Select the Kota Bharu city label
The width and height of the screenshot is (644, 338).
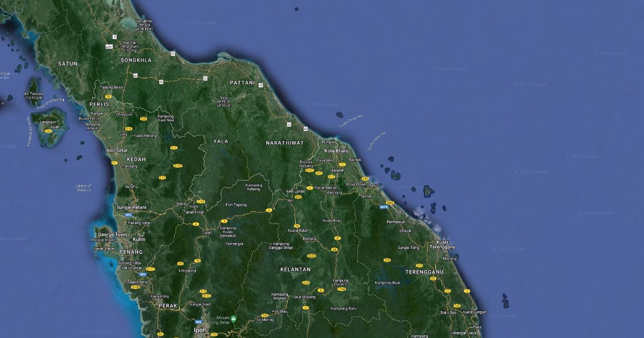click(336, 151)
